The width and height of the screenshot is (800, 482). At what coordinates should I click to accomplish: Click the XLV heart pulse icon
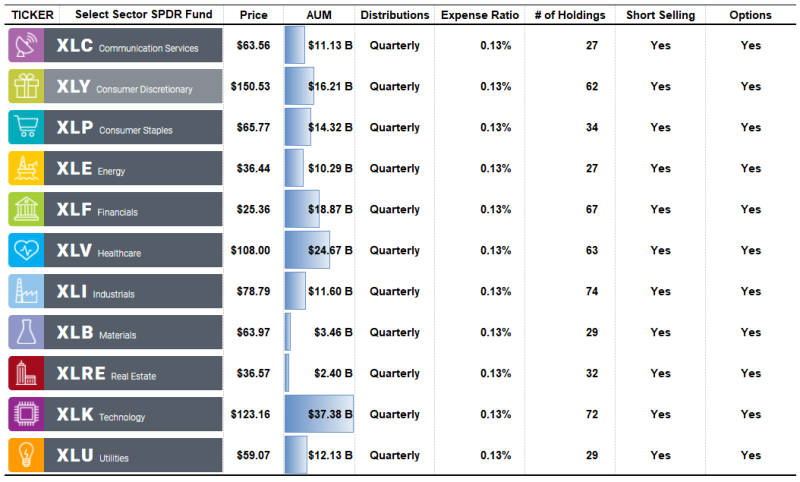coord(25,251)
